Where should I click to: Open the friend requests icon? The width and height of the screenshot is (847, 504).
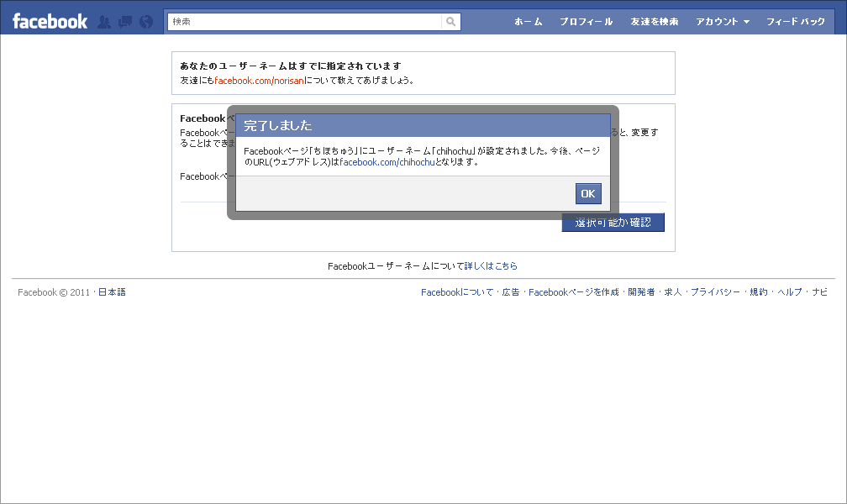(104, 22)
